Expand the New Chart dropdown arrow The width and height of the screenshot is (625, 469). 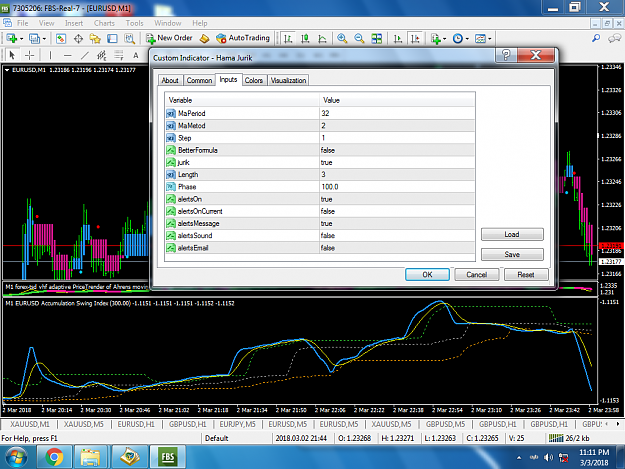(22, 39)
